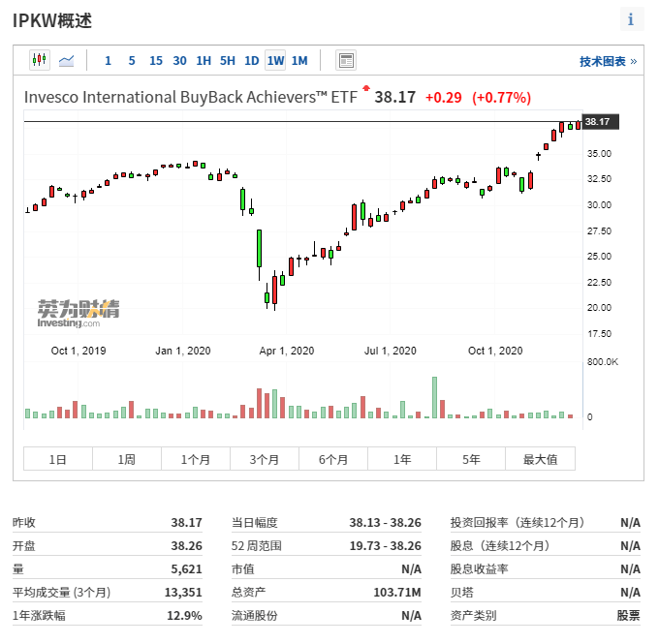Set chart range to 1个月
Screen dimensions: 659x644
pyautogui.click(x=196, y=459)
